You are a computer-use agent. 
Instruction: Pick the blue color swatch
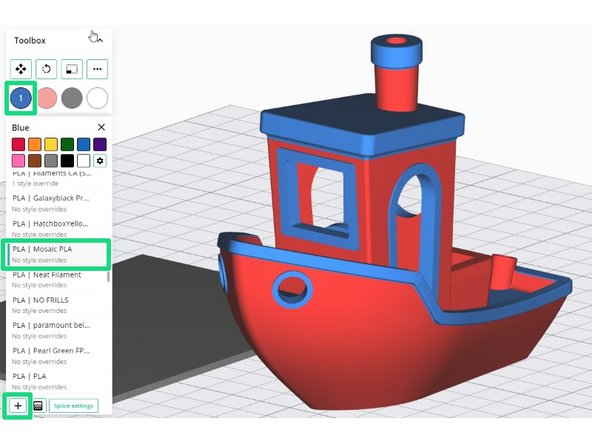tap(83, 144)
